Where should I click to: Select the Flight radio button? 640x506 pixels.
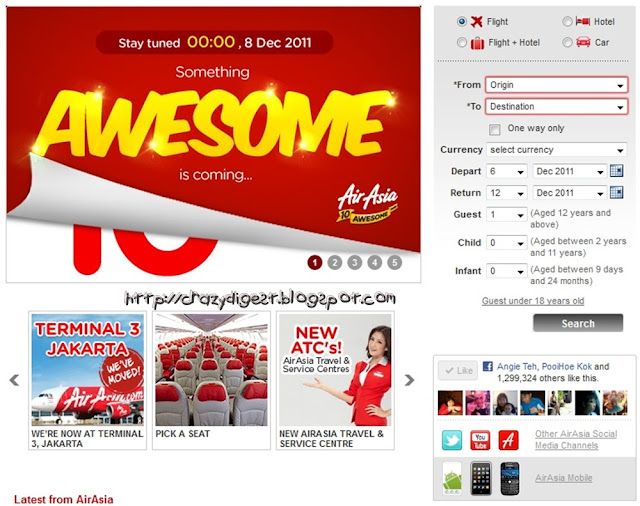462,21
